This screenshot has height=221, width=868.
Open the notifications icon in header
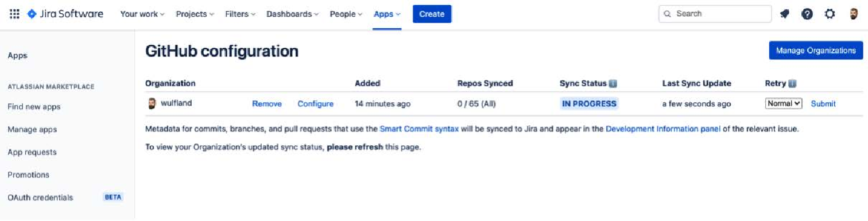tap(785, 14)
